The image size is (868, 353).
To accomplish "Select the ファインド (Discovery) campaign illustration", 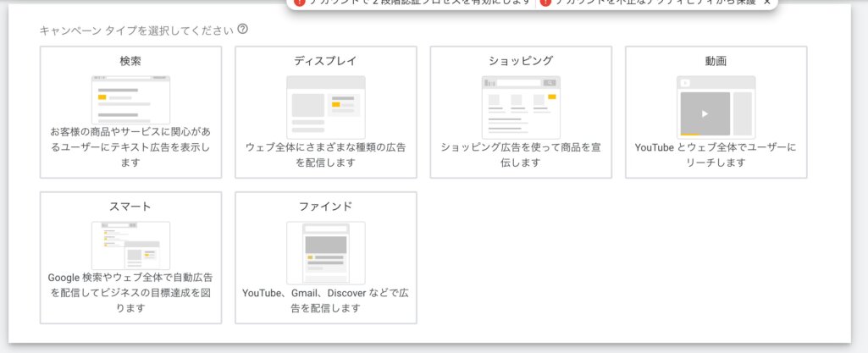I will tap(326, 252).
